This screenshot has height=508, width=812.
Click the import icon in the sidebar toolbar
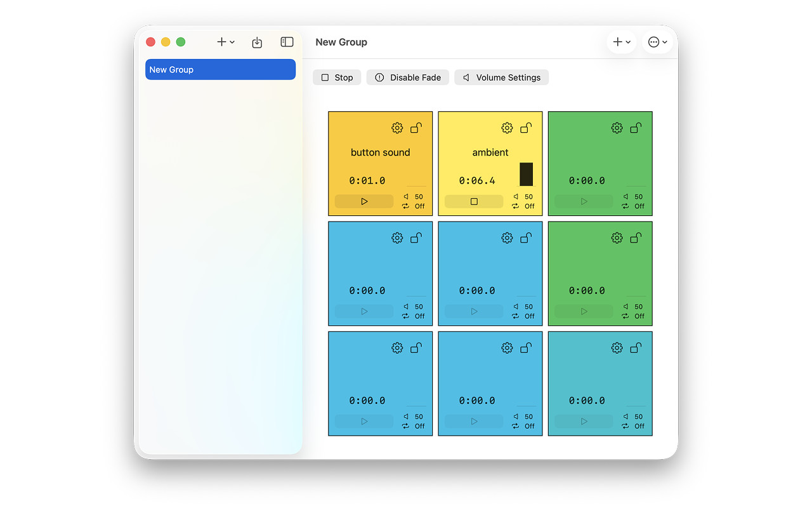click(x=257, y=42)
